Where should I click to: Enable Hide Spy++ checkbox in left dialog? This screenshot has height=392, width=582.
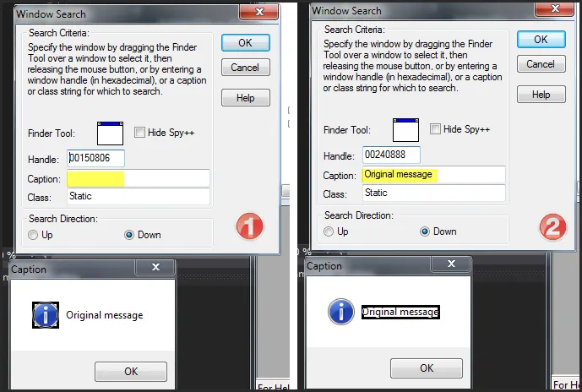(x=139, y=132)
